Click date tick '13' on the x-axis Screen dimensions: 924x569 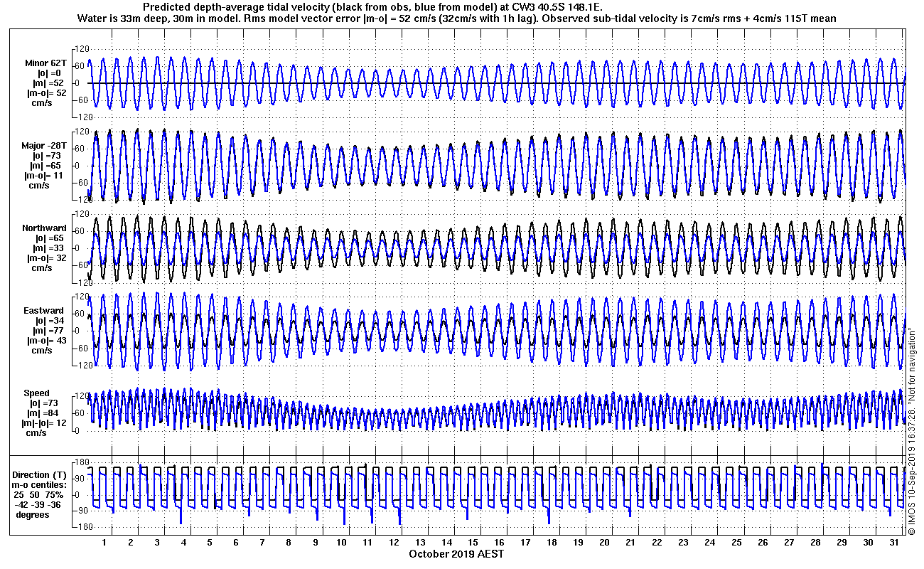coord(420,543)
